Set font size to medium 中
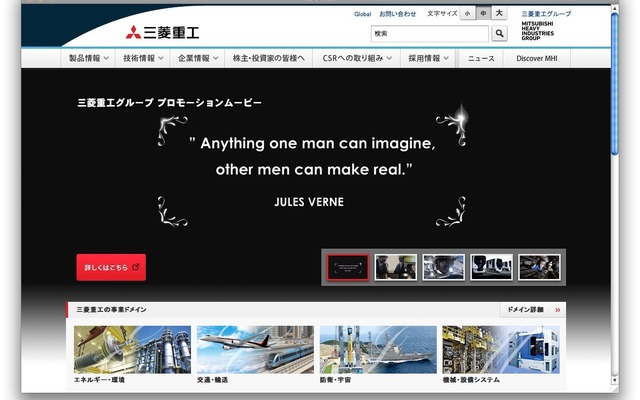The width and height of the screenshot is (640, 400). pyautogui.click(x=483, y=13)
